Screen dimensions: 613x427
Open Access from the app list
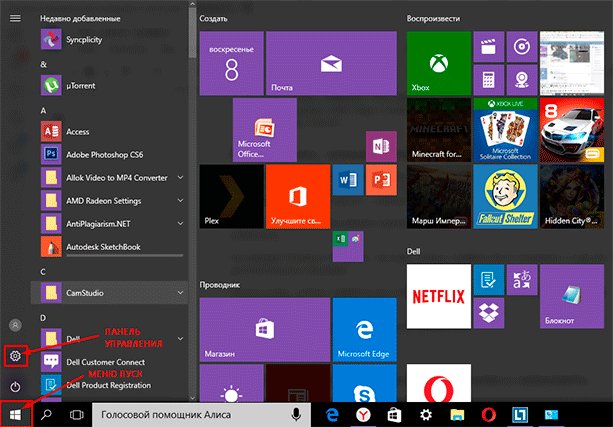coord(109,131)
